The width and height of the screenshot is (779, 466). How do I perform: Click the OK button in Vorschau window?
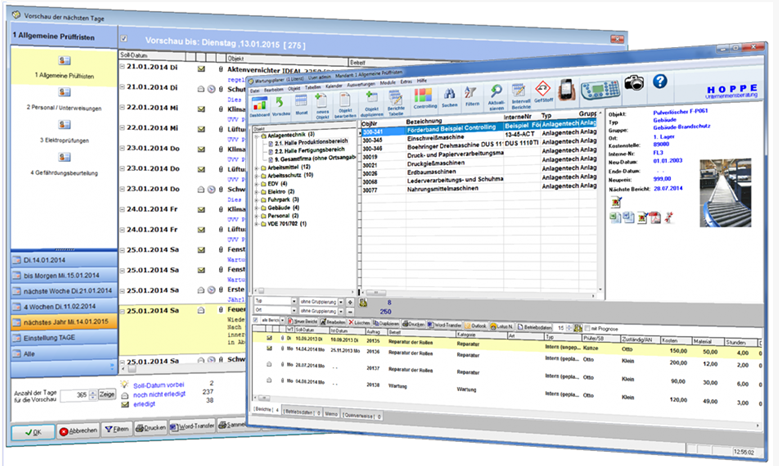(x=33, y=432)
